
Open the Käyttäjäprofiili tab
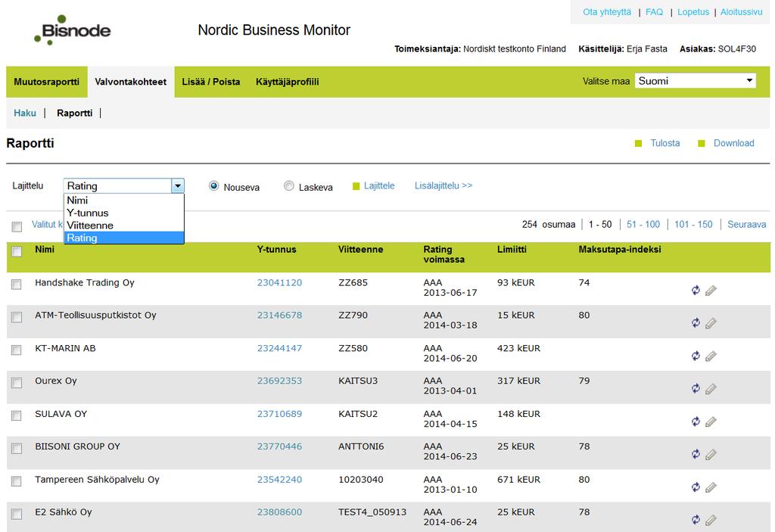[287, 82]
